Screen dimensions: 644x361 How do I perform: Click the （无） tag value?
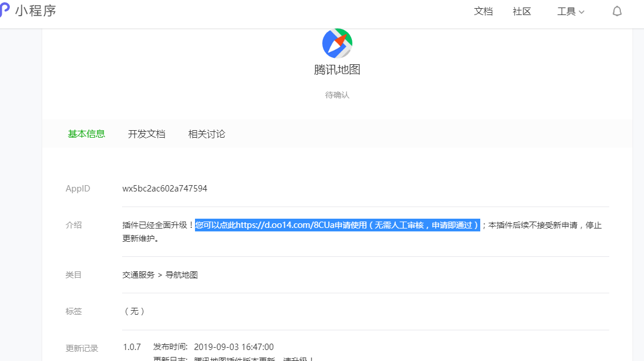(134, 311)
